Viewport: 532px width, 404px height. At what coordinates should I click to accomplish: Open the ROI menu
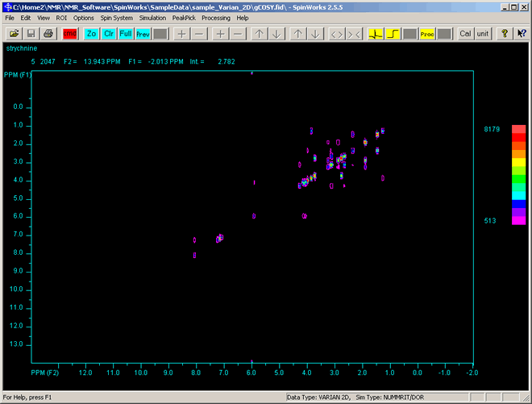(x=61, y=18)
